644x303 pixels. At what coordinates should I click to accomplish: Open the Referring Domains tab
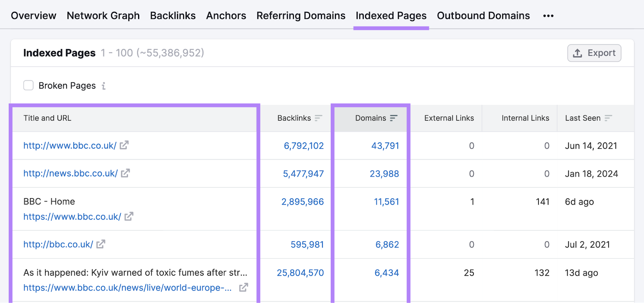(x=301, y=16)
